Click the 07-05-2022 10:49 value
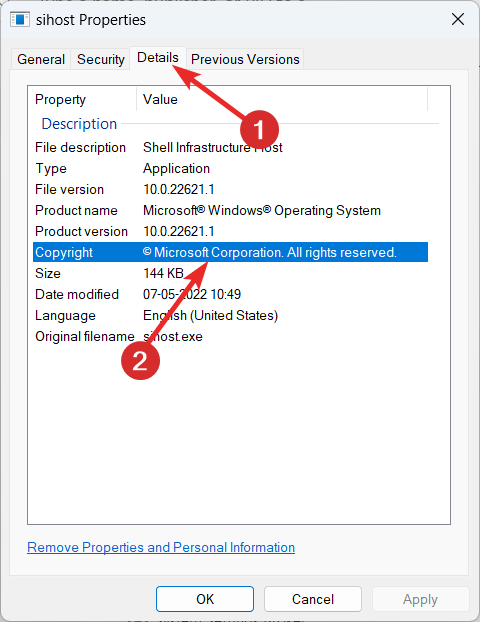The height and width of the screenshot is (622, 480). coord(192,295)
